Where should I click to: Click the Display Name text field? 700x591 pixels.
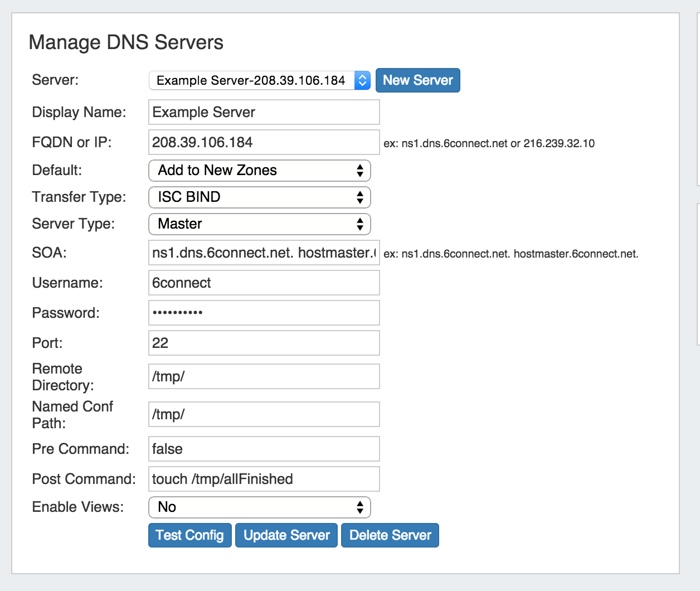click(264, 112)
